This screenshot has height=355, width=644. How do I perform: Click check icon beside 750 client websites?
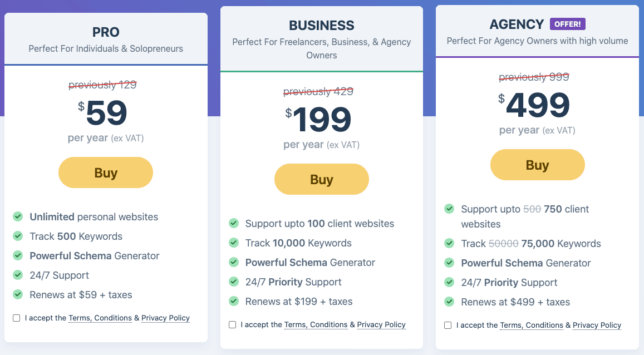pyautogui.click(x=449, y=209)
